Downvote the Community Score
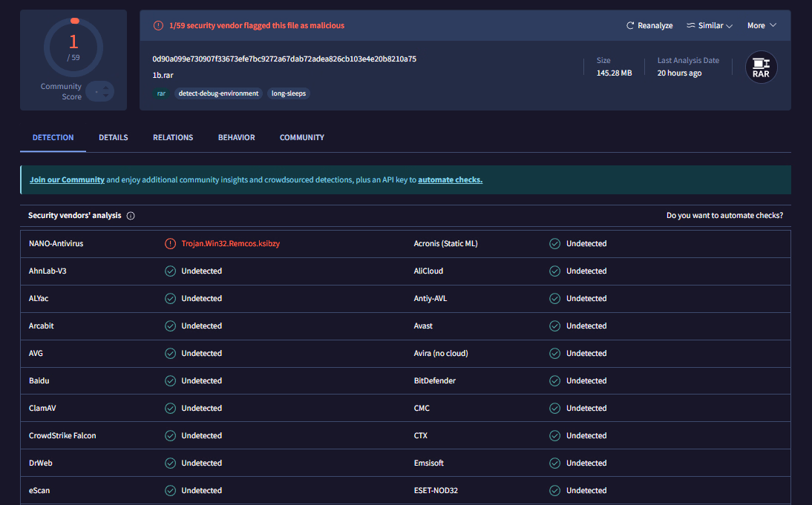Viewport: 812px width, 505px height. [x=105, y=95]
